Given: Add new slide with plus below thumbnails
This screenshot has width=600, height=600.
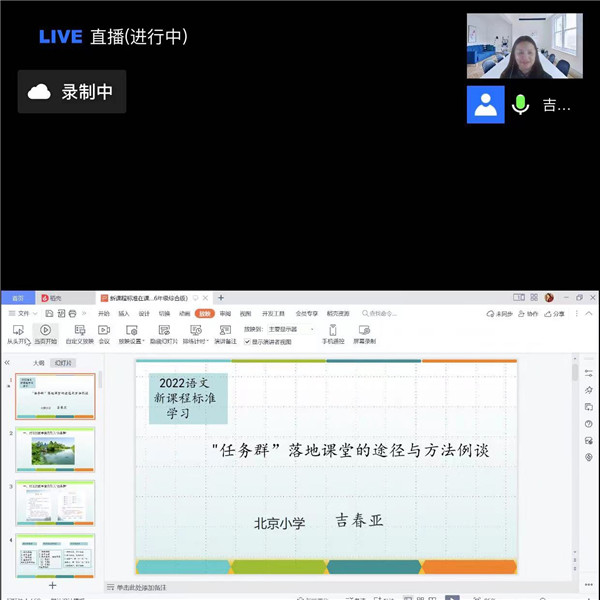Looking at the screenshot, I should [52, 585].
